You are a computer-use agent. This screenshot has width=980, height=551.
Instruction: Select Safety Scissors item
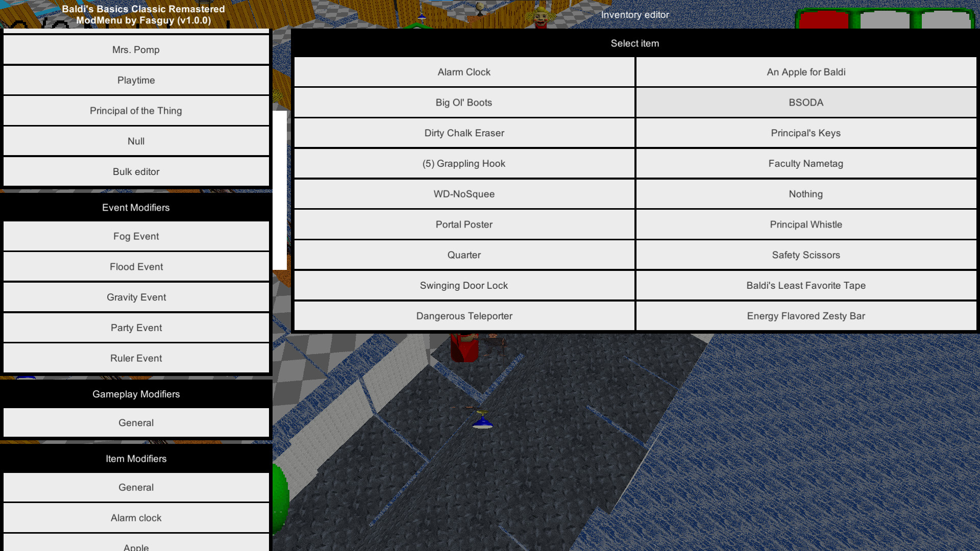(x=805, y=254)
